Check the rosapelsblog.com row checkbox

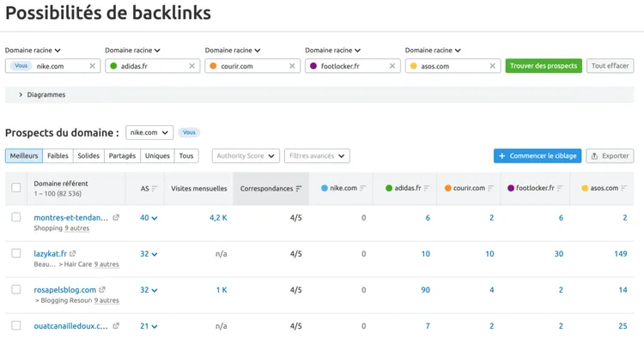[x=16, y=289]
